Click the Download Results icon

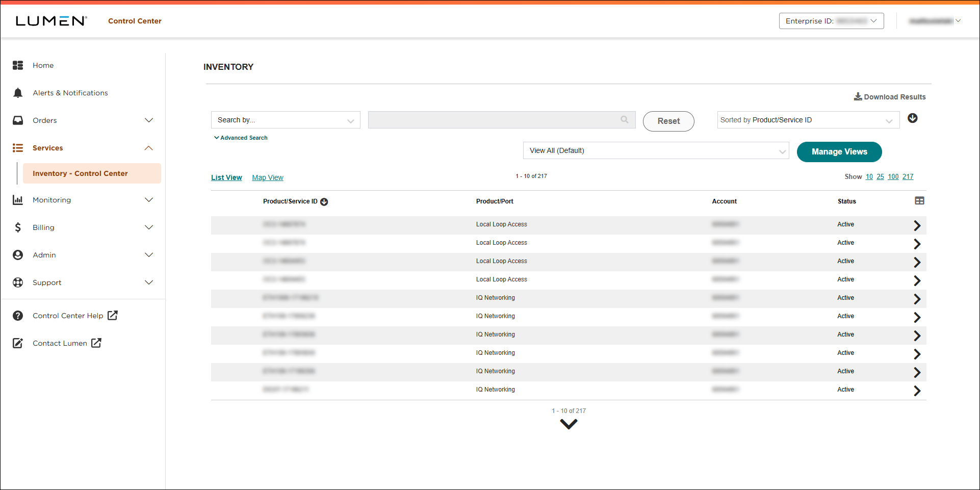click(858, 97)
